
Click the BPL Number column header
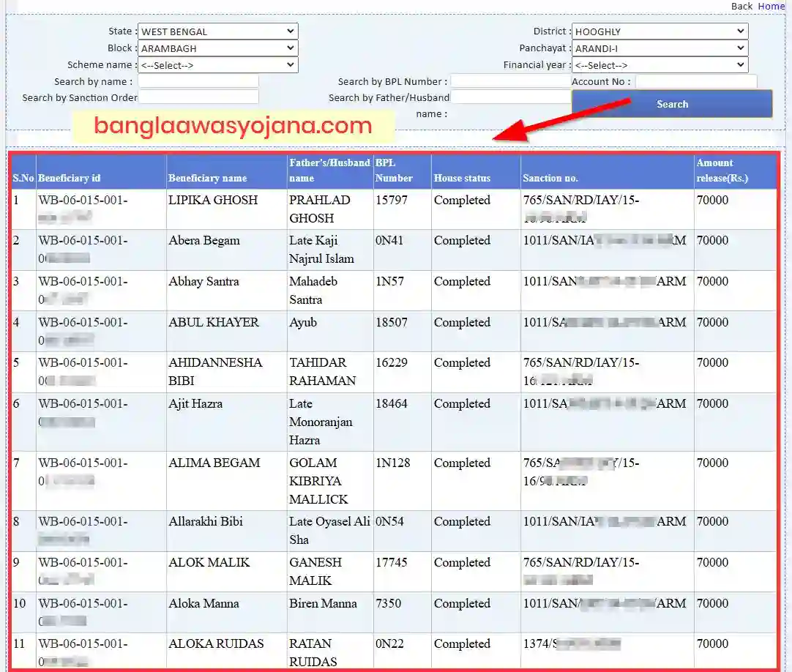[394, 171]
